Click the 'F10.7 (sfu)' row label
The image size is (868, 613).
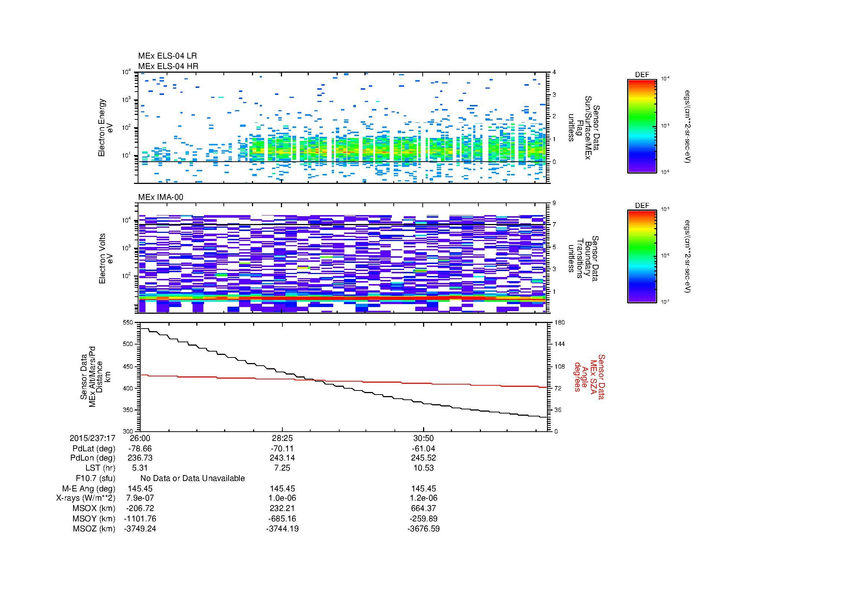pos(95,478)
